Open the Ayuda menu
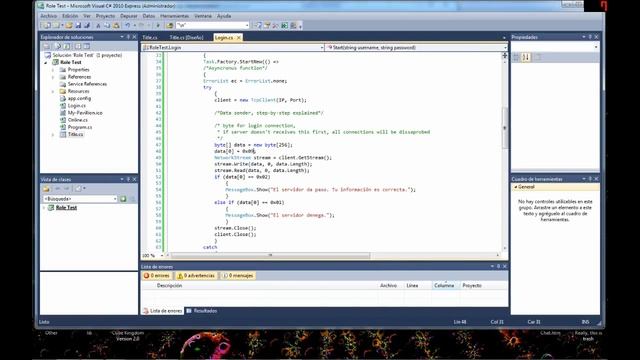 click(224, 16)
